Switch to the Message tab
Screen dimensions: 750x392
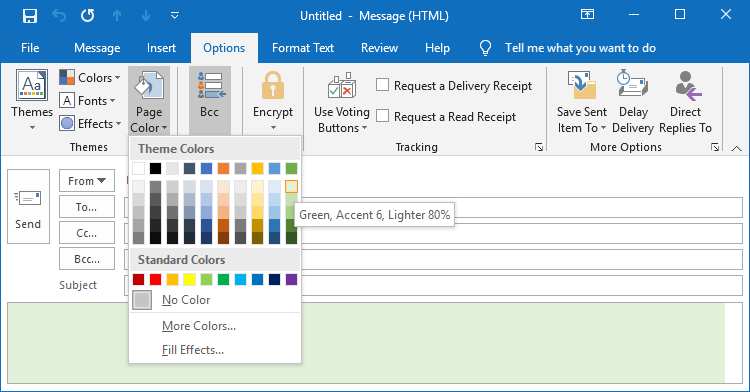coord(97,48)
